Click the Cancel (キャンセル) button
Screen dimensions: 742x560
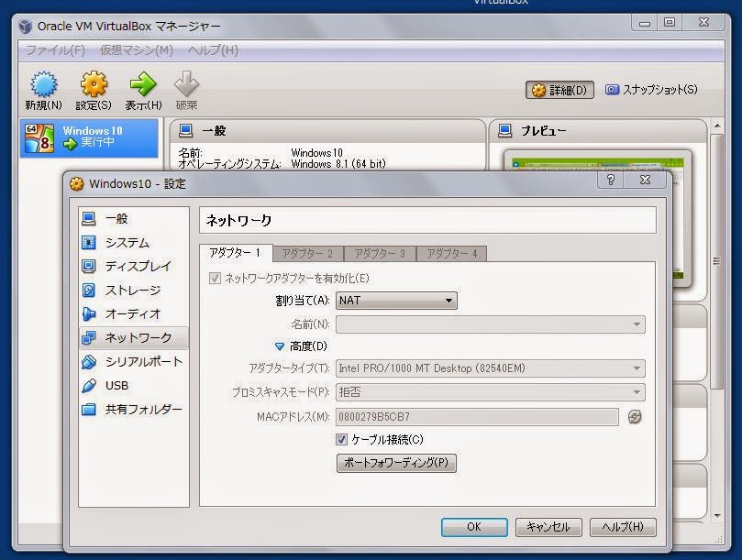548,527
